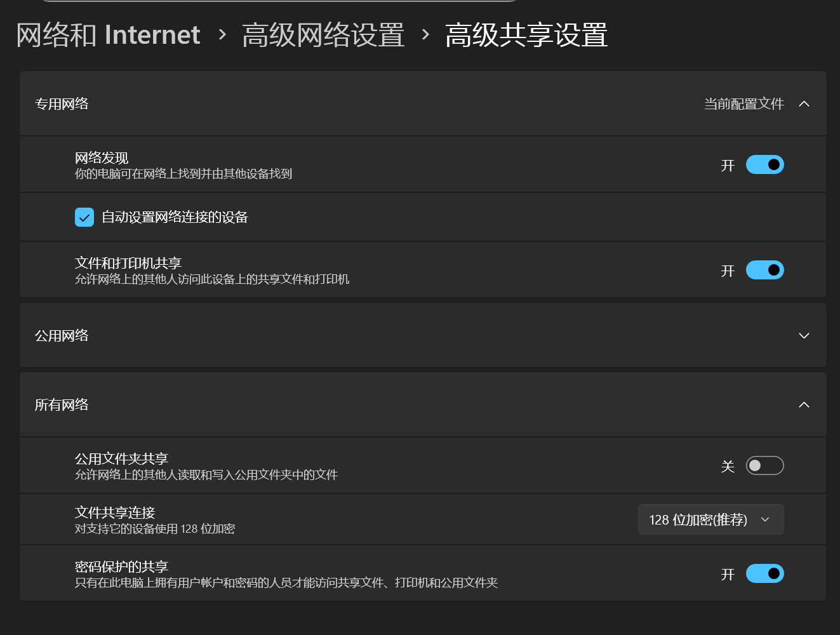Click description 允许网络上的其他人访问此设备上的共享文件和打印机
The width and height of the screenshot is (840, 635).
click(x=212, y=279)
